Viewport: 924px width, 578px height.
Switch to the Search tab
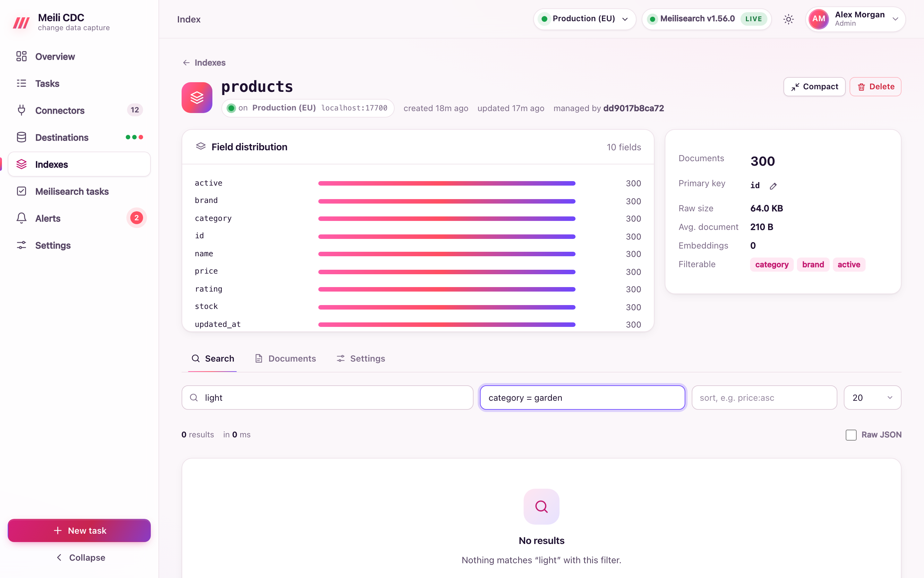tap(213, 359)
